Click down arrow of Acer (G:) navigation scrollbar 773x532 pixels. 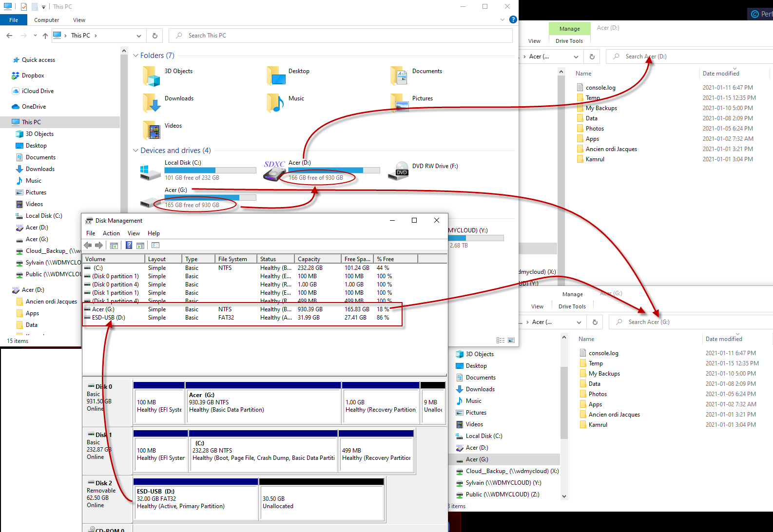point(564,496)
